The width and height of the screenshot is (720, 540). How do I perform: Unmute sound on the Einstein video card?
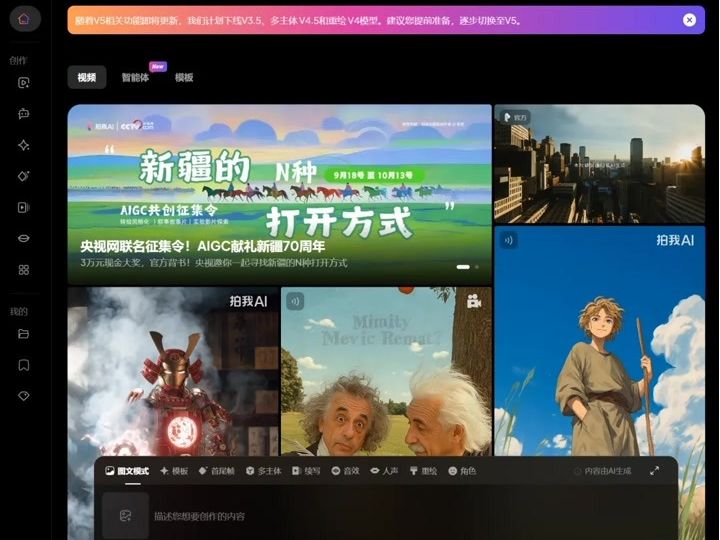click(x=296, y=301)
